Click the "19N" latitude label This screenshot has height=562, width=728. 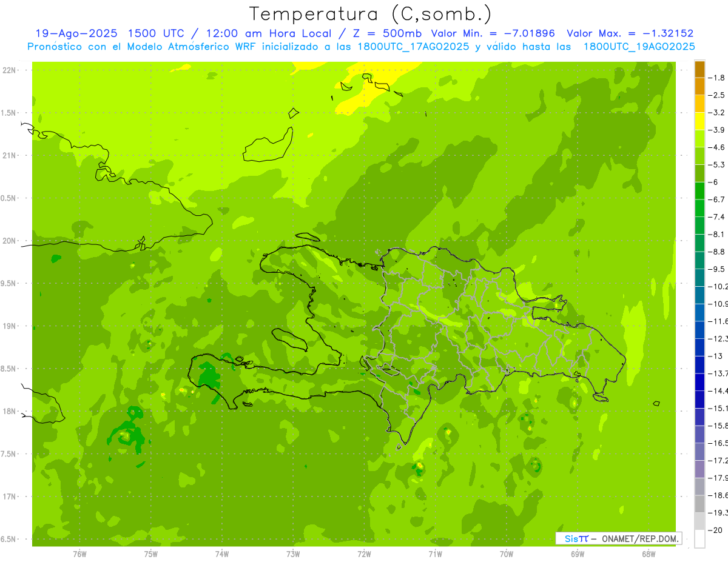click(x=10, y=326)
